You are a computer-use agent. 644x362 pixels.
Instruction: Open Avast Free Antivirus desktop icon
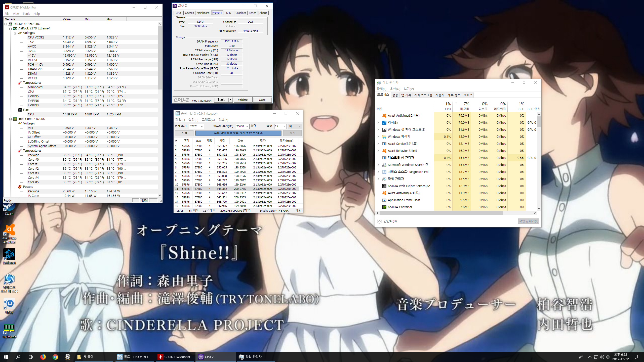9,234
